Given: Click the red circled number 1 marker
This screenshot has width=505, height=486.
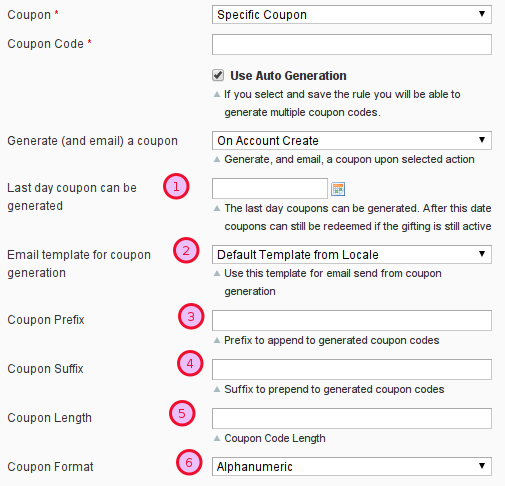Looking at the screenshot, I should (176, 186).
